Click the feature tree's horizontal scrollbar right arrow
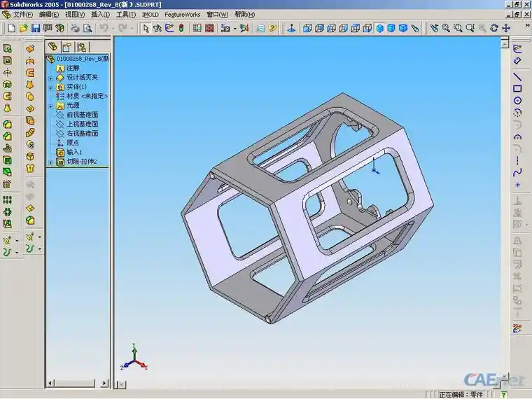 (x=104, y=383)
